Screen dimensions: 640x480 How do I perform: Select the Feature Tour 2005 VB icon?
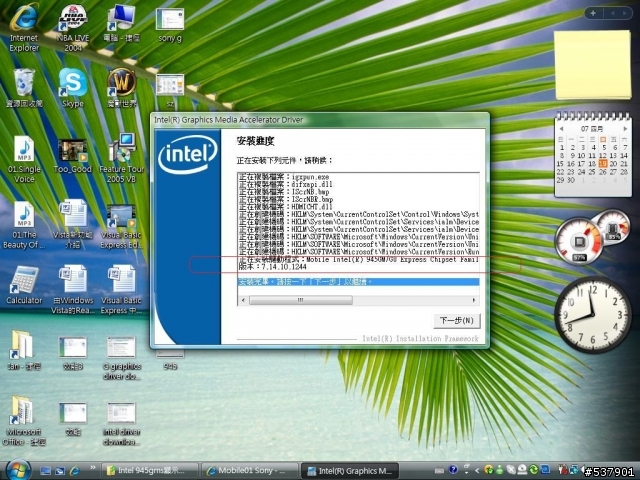click(121, 159)
